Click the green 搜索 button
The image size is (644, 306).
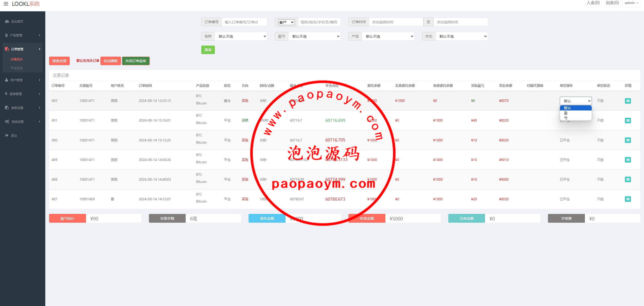coord(208,50)
